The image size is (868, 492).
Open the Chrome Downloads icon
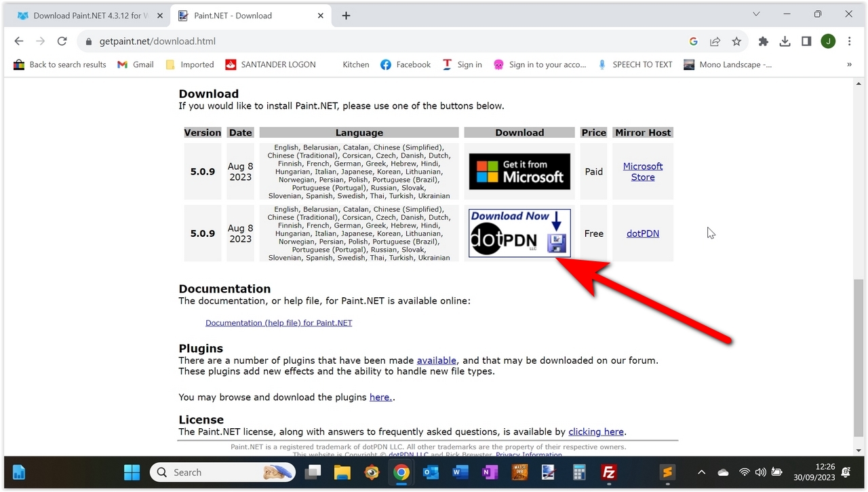[x=785, y=41]
